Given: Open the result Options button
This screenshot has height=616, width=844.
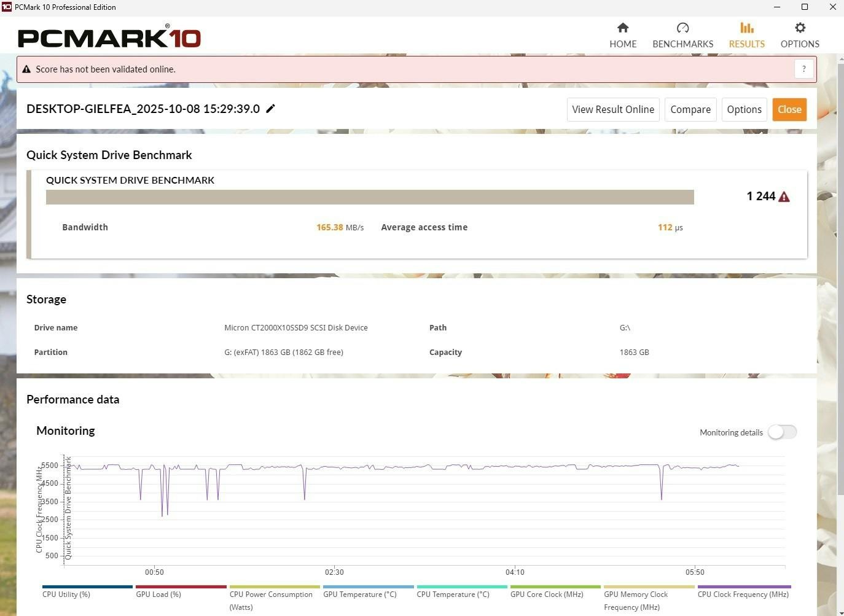Looking at the screenshot, I should coord(744,109).
